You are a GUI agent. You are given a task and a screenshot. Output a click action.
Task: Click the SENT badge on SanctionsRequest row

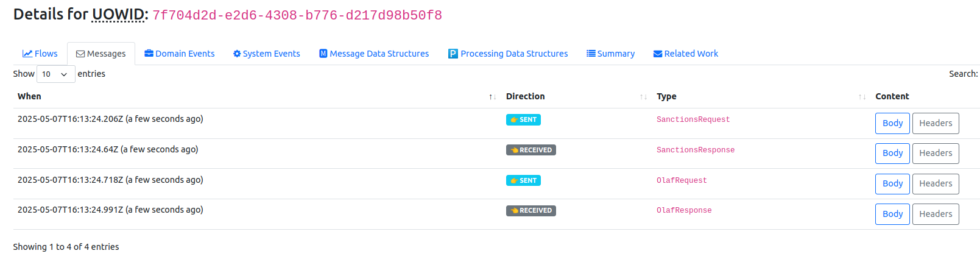523,120
